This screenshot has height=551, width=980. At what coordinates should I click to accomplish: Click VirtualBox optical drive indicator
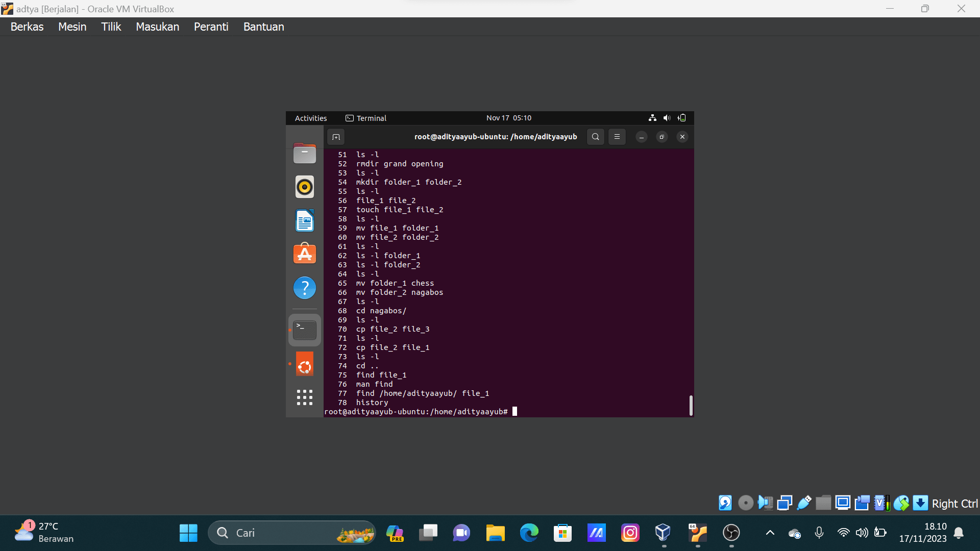click(746, 503)
